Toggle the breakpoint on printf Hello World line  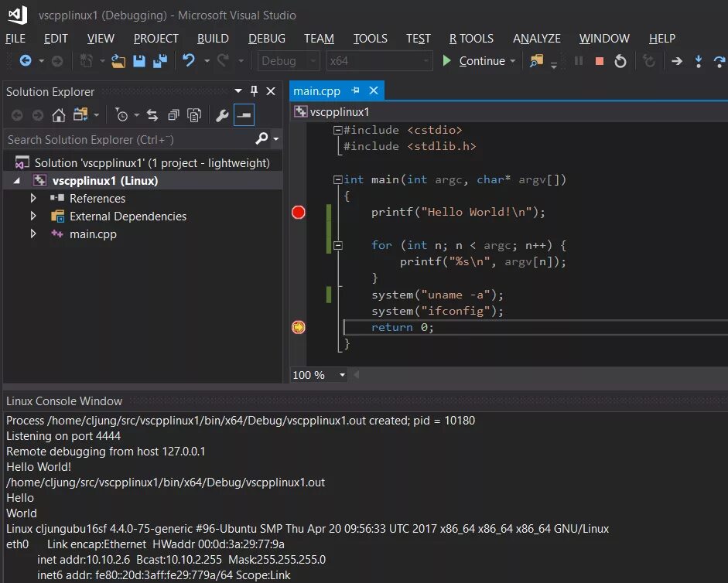pos(299,213)
